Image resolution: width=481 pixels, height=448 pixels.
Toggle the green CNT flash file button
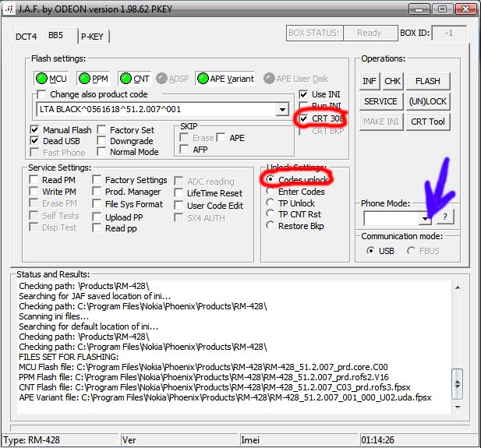tap(135, 79)
